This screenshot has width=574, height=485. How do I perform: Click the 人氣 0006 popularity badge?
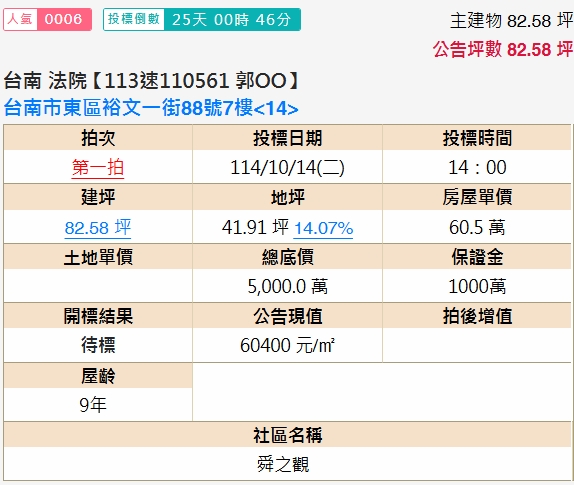[x=48, y=19]
